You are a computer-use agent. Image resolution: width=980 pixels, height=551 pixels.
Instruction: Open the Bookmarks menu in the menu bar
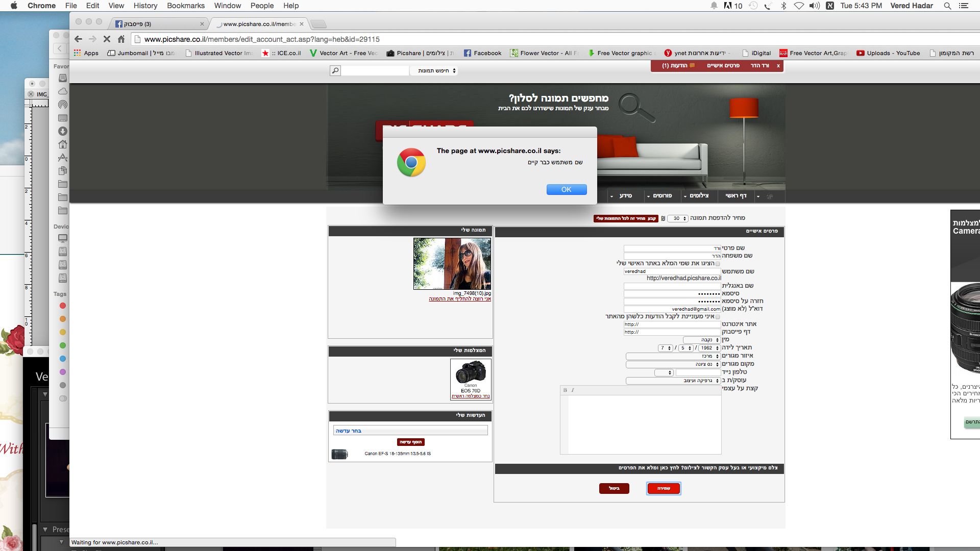(186, 6)
